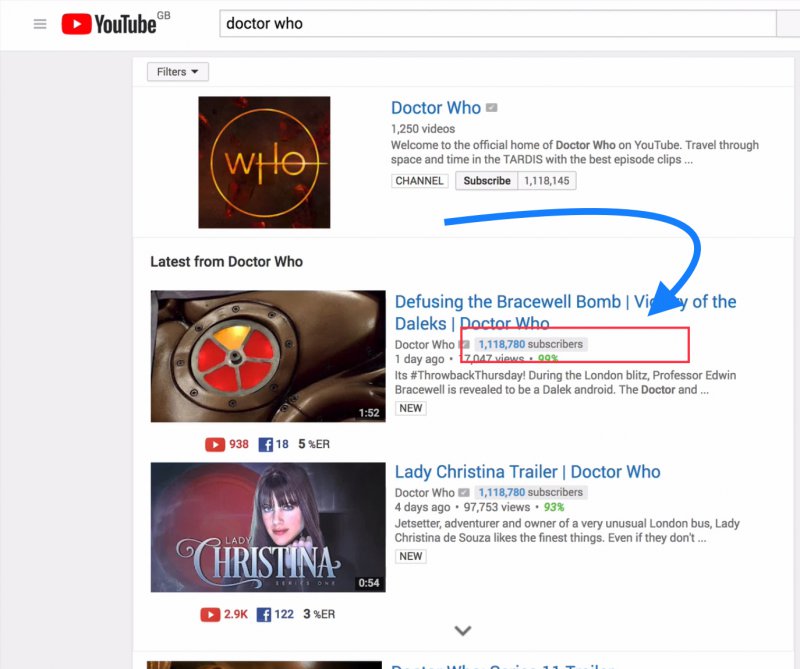Click the Doctor Who channel logo thumbnail
800x669 pixels.
264,162
